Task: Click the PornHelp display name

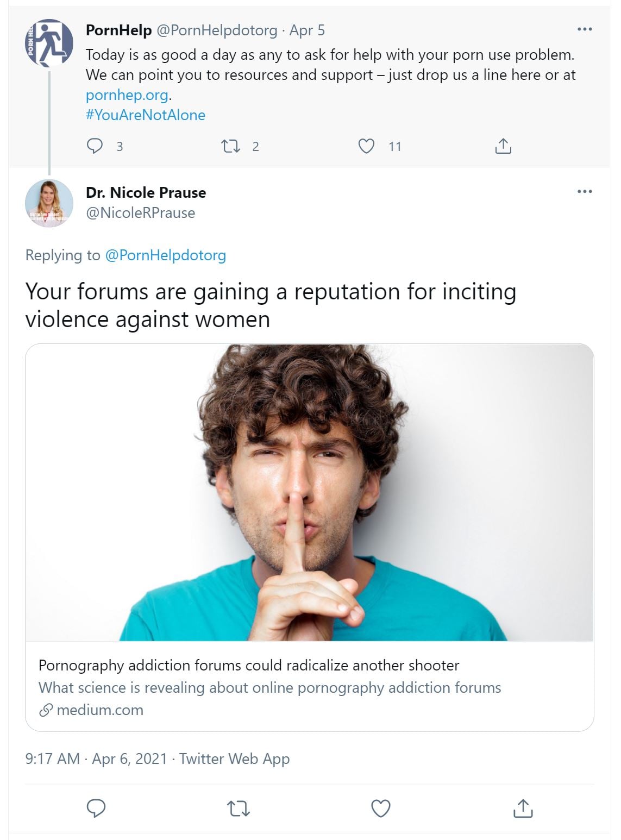Action: (118, 30)
